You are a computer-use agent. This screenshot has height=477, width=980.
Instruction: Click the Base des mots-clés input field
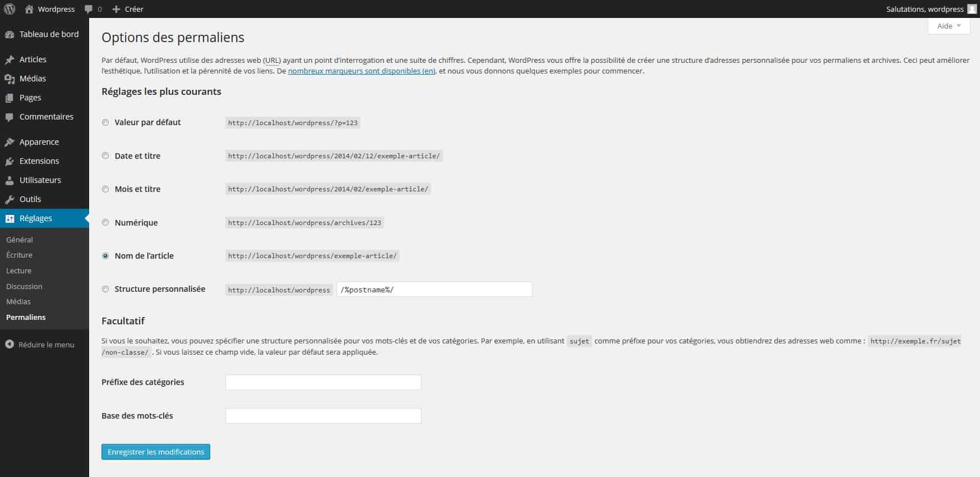pyautogui.click(x=323, y=416)
